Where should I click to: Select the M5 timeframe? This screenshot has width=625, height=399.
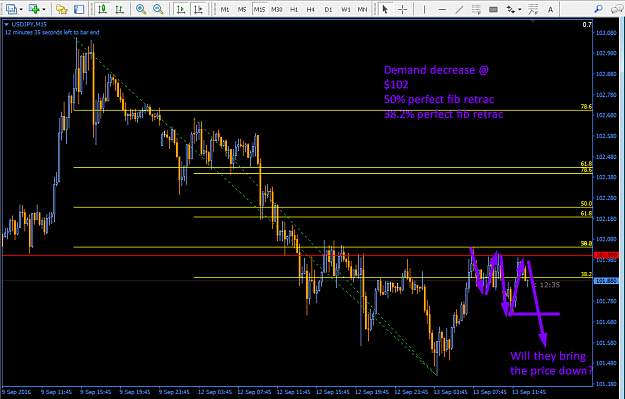pos(242,9)
